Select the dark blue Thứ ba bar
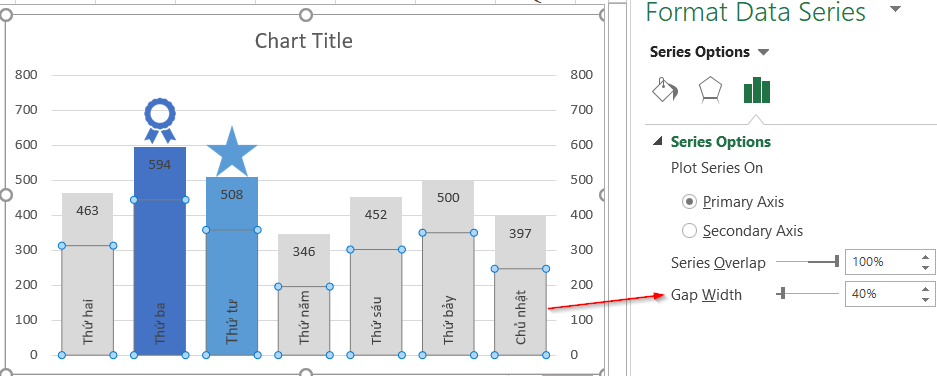The image size is (937, 376). pos(160,251)
